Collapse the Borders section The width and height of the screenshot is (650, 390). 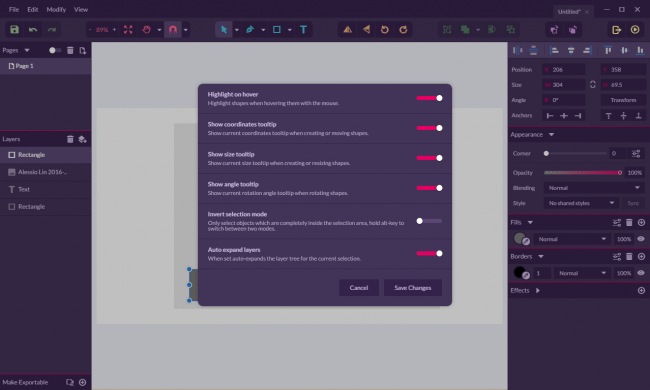tap(541, 257)
